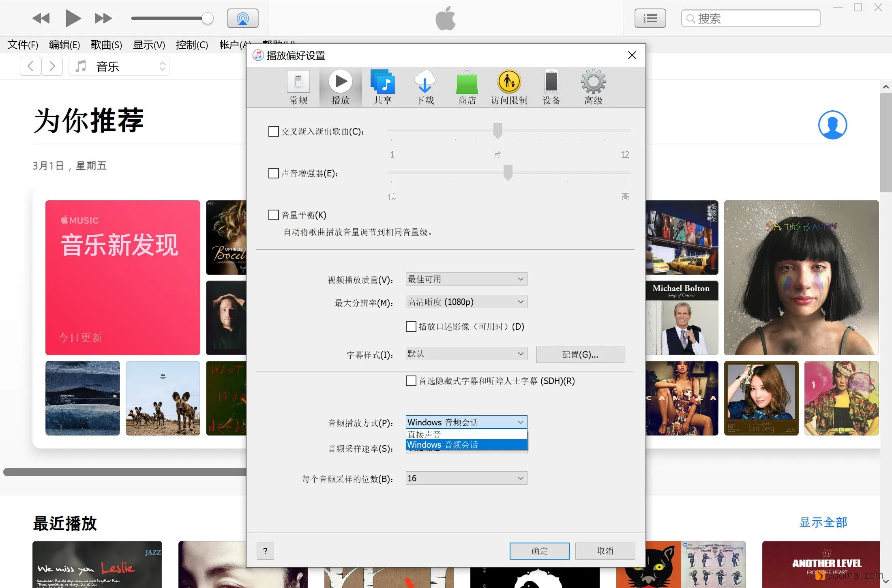Open the Up Next list icon
The image size is (892, 588).
tap(650, 18)
